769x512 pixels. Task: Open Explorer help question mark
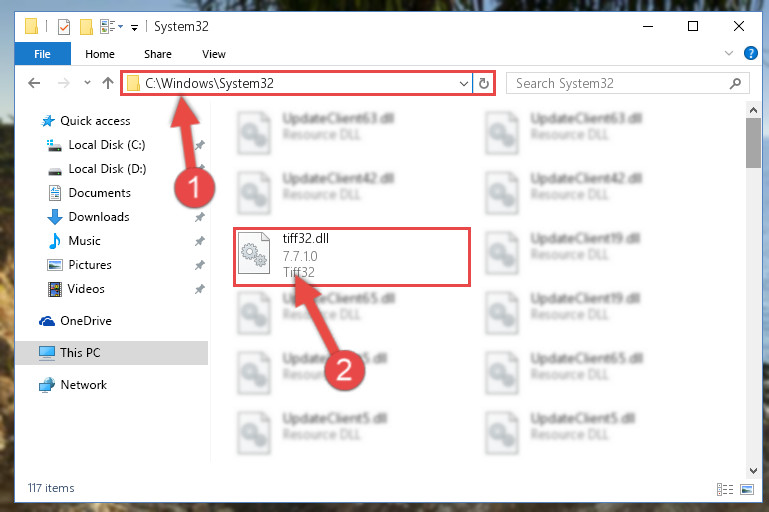750,53
